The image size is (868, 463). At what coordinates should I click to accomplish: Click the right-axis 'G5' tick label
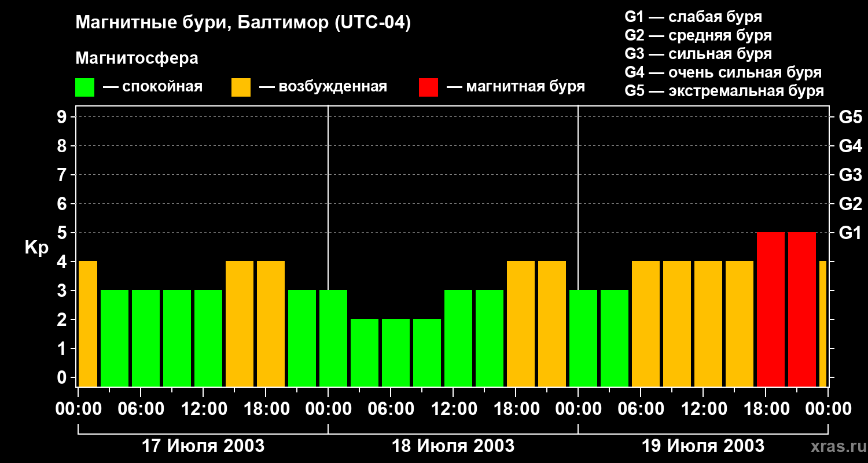click(x=851, y=117)
